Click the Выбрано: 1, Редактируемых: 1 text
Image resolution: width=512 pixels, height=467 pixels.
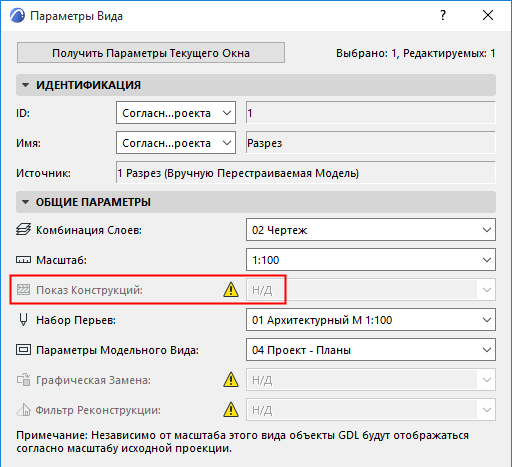coord(415,53)
